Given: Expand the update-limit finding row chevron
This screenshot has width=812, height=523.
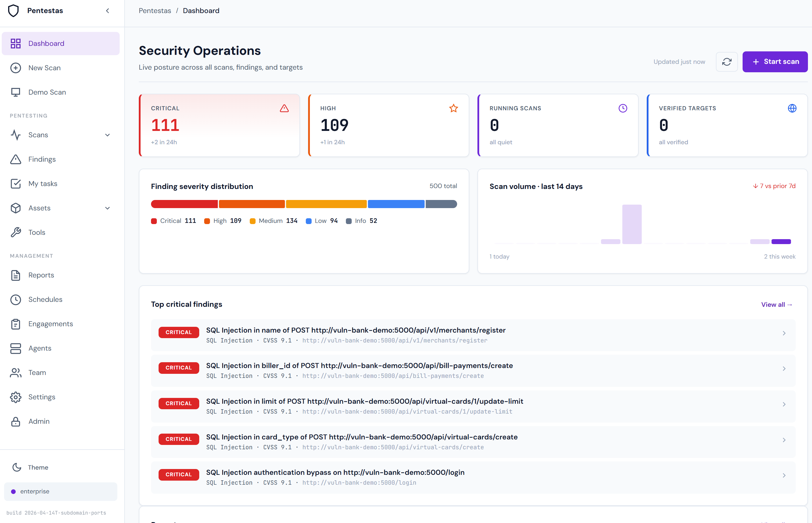Looking at the screenshot, I should coord(784,404).
